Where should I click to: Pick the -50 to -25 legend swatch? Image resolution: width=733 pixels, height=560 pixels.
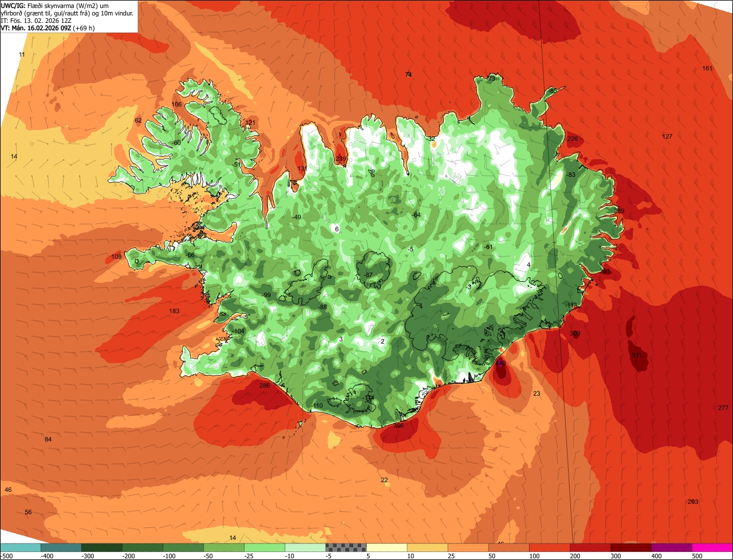[x=224, y=547]
